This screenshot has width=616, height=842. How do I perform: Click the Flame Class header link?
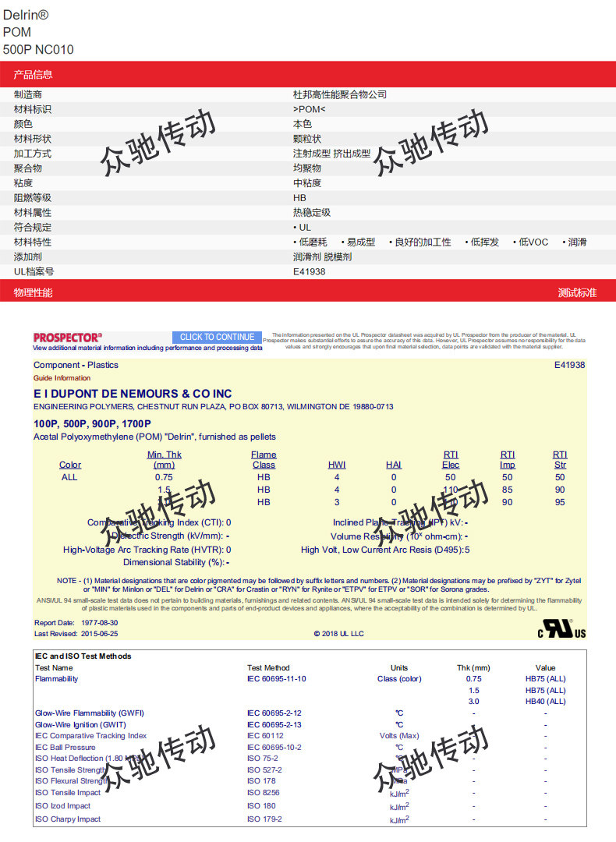click(x=264, y=460)
